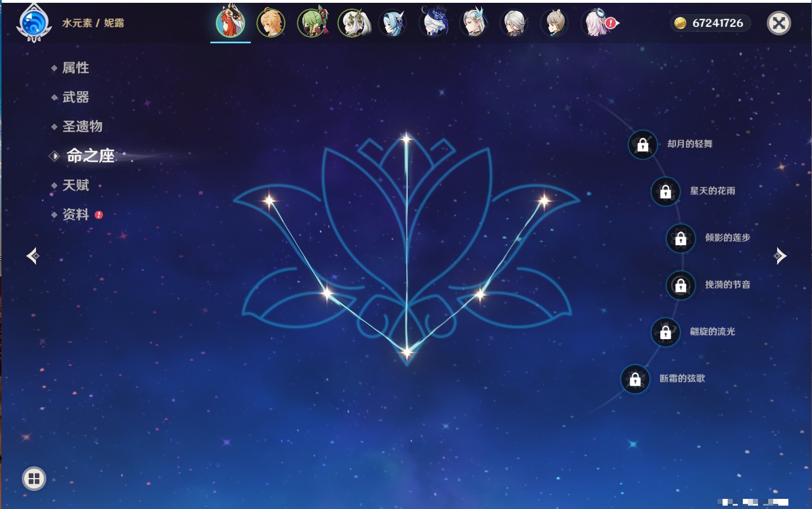Choose Nahida's white-haired leaf-ornament portrait
This screenshot has width=812, height=509.
pos(353,23)
